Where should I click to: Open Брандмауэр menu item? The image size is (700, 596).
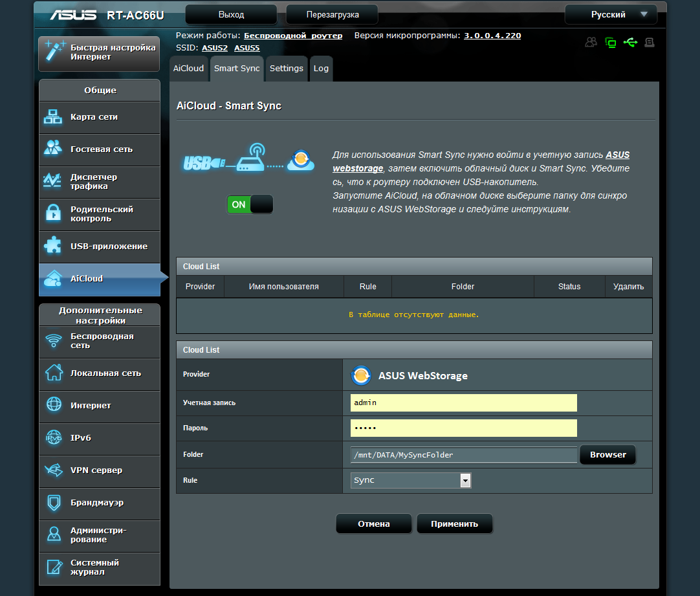click(x=100, y=503)
